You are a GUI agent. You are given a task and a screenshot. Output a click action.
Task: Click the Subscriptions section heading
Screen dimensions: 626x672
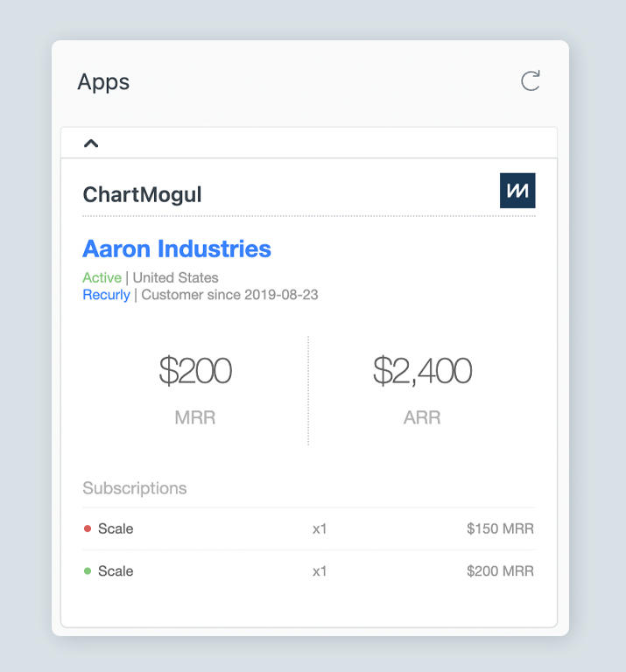click(x=135, y=488)
